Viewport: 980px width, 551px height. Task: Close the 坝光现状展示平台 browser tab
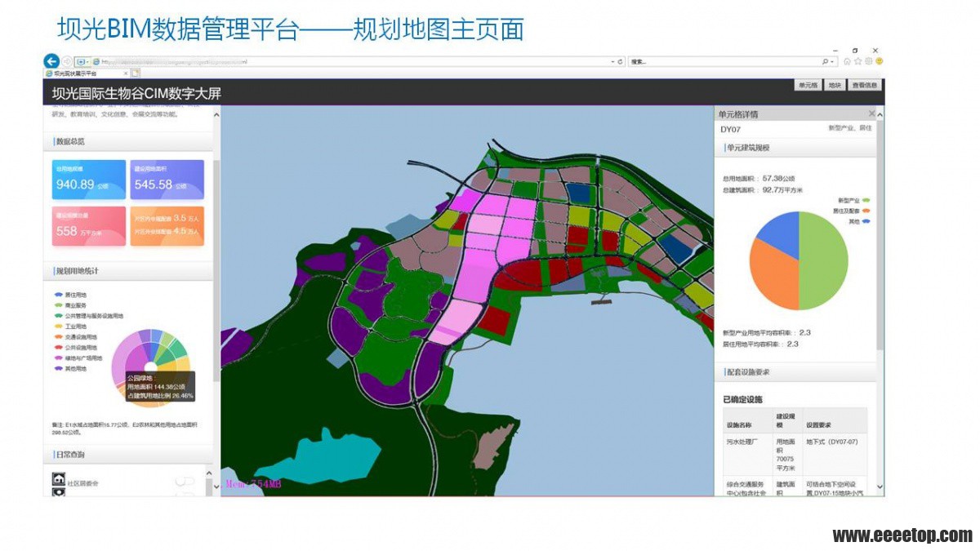coord(126,73)
